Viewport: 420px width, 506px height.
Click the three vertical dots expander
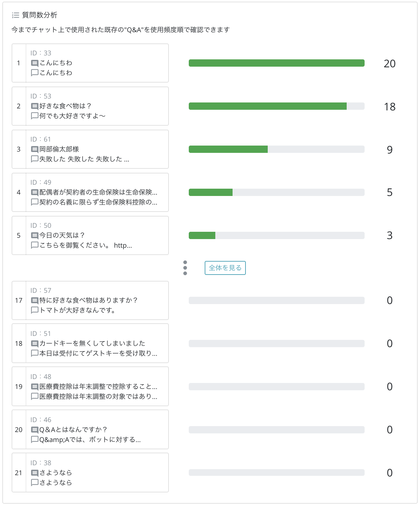point(185,268)
